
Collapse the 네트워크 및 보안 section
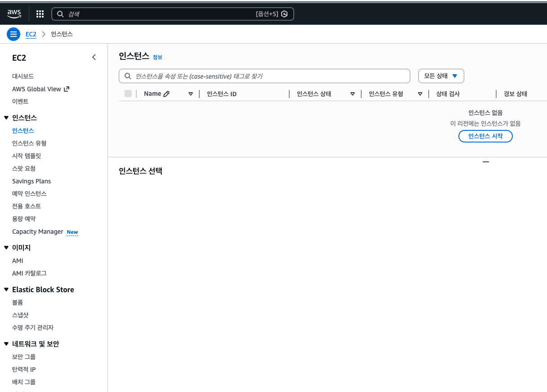pos(6,344)
